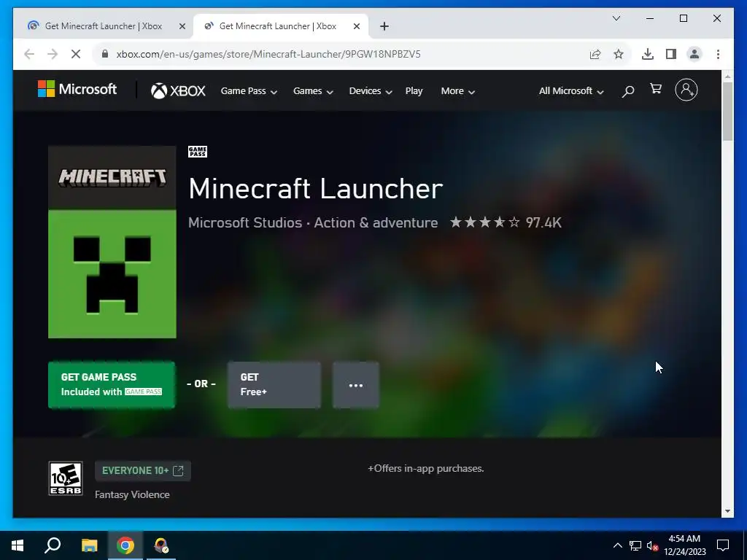Click the Minecraft Creeper box art
The height and width of the screenshot is (560, 747).
tap(112, 242)
